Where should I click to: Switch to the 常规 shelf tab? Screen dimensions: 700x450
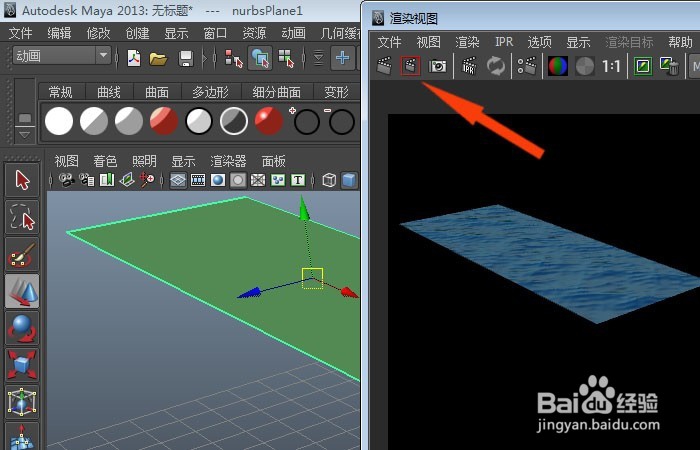click(60, 92)
